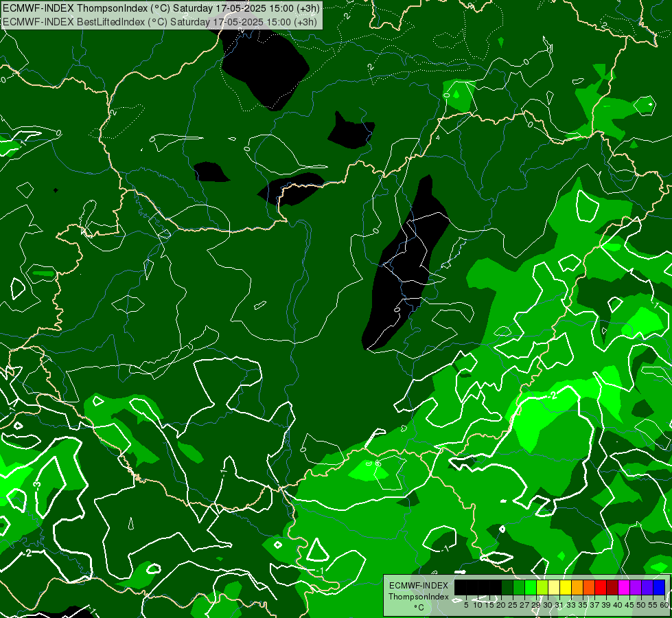Viewport: 672px width, 618px height.
Task: Click the legend tick value 37
Action: (594, 605)
